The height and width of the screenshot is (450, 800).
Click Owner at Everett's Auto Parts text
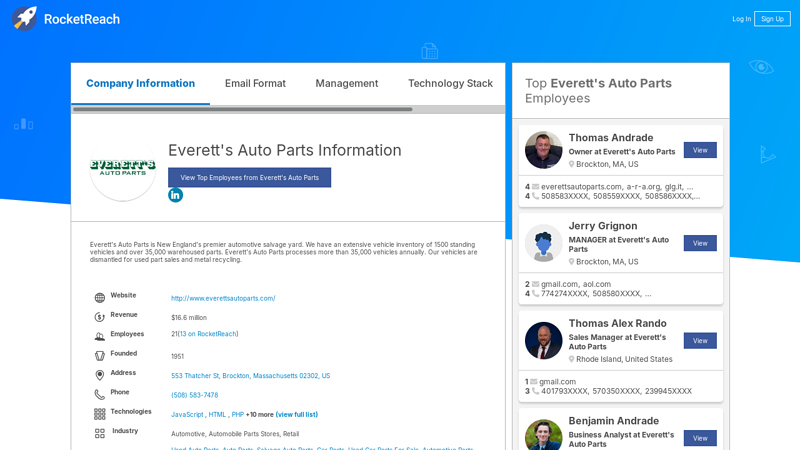[x=621, y=152]
